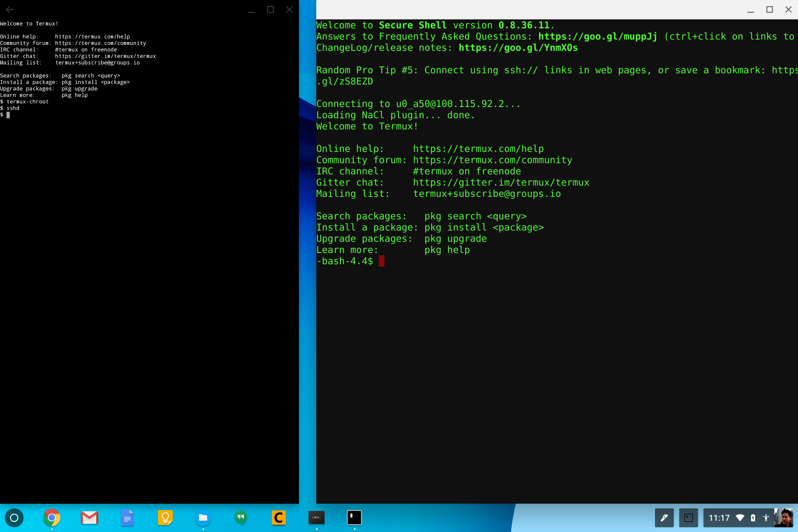Click https://gitter.im/termux/termux in Secure Shell
Image resolution: width=798 pixels, height=532 pixels.
(501, 182)
